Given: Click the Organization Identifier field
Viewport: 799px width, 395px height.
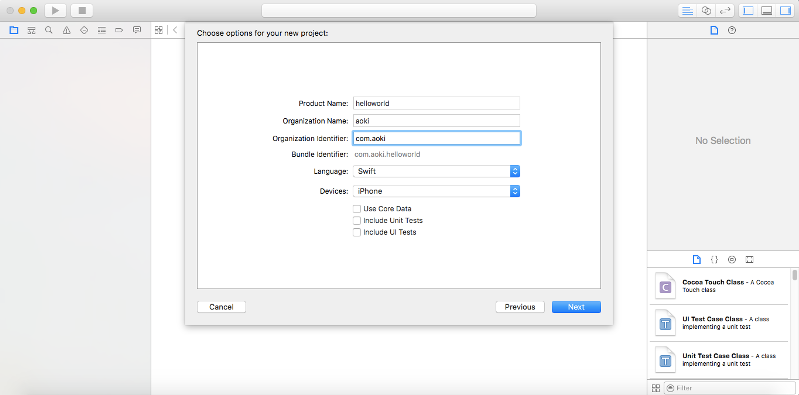Looking at the screenshot, I should (436, 138).
